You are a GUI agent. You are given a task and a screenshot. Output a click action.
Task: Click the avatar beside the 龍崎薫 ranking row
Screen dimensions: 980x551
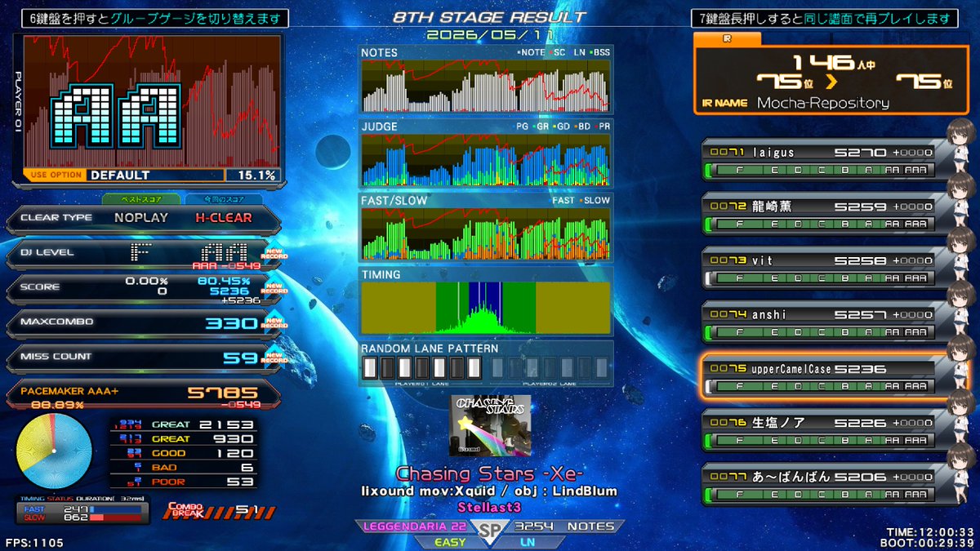[962, 201]
